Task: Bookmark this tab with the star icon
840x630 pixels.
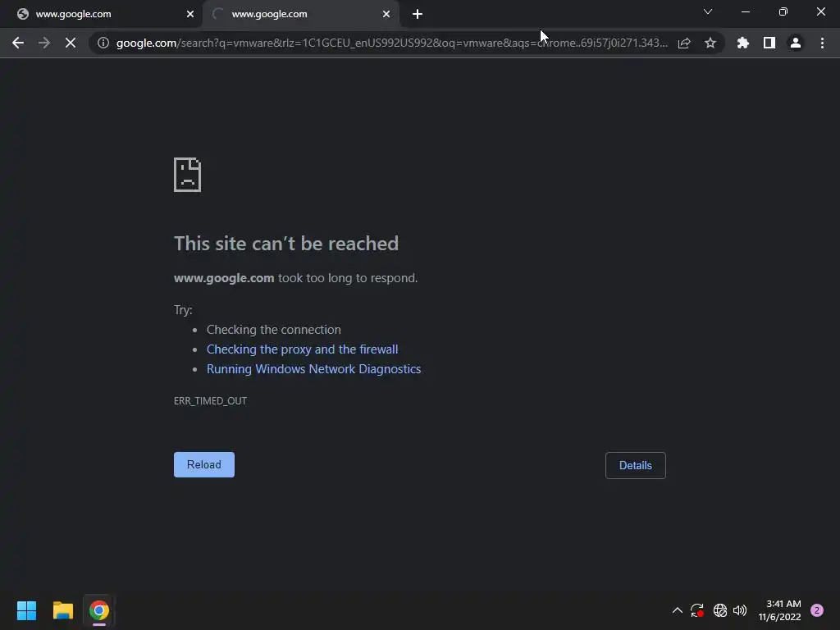Action: pyautogui.click(x=710, y=43)
